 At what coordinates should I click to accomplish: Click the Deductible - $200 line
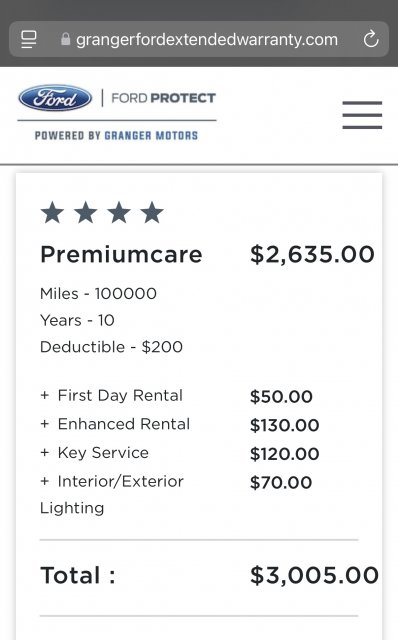(x=111, y=347)
